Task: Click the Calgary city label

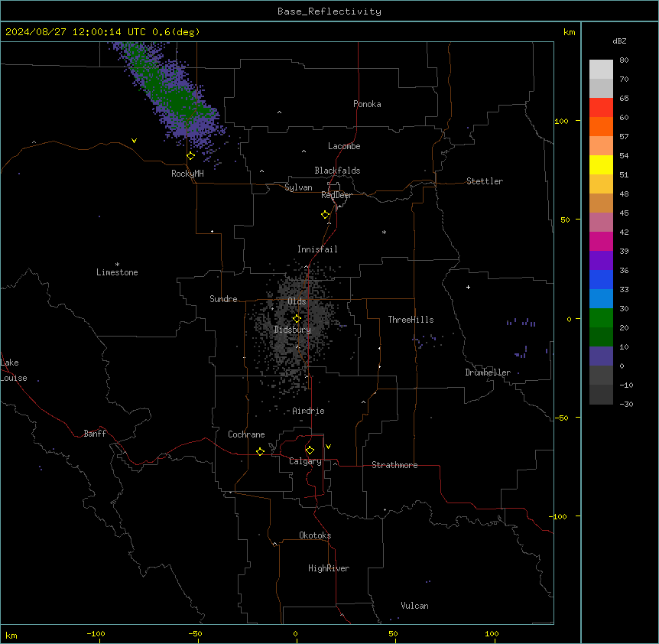Action: (x=305, y=461)
